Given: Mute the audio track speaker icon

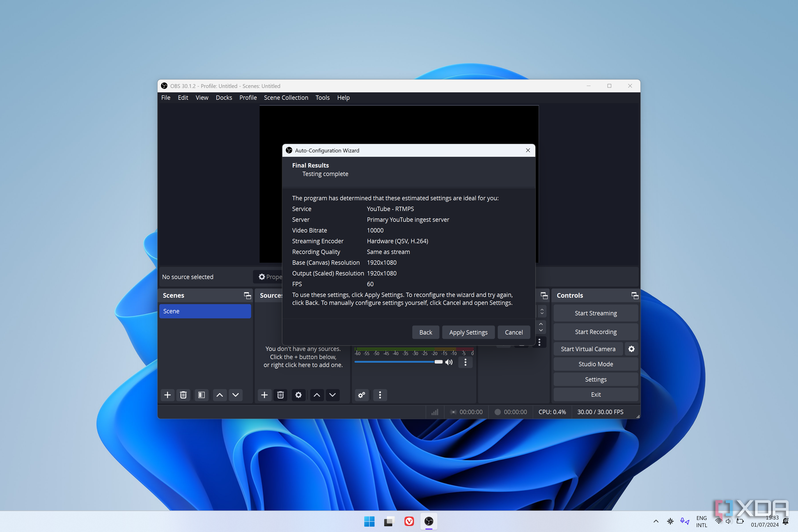Looking at the screenshot, I should pos(449,362).
